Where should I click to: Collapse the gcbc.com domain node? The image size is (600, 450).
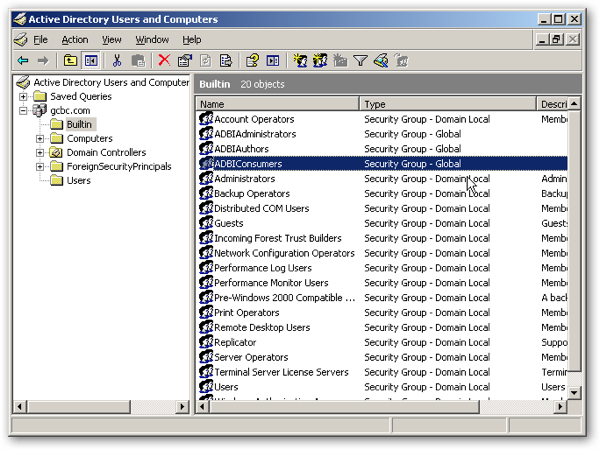[x=23, y=111]
